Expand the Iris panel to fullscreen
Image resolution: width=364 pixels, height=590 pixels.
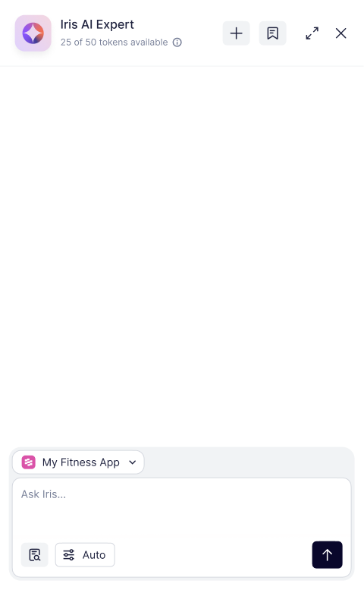point(312,33)
